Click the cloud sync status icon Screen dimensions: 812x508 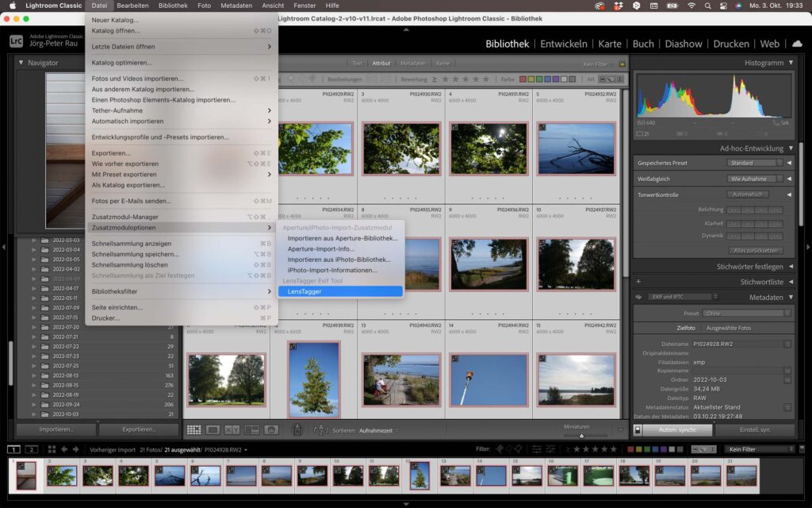[797, 44]
